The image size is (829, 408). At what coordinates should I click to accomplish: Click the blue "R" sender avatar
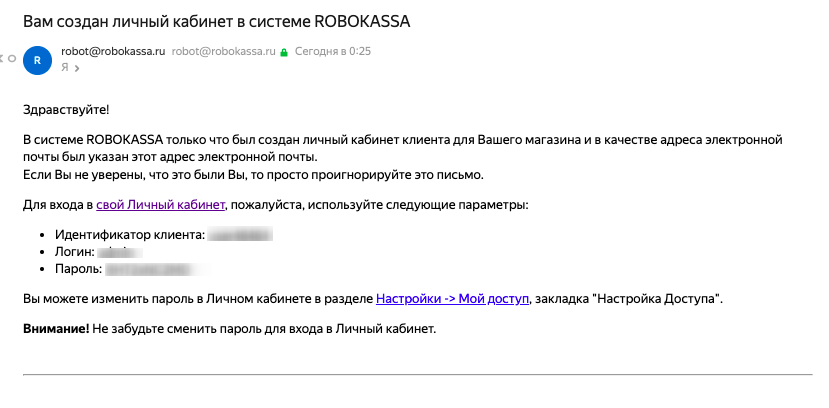tap(37, 60)
